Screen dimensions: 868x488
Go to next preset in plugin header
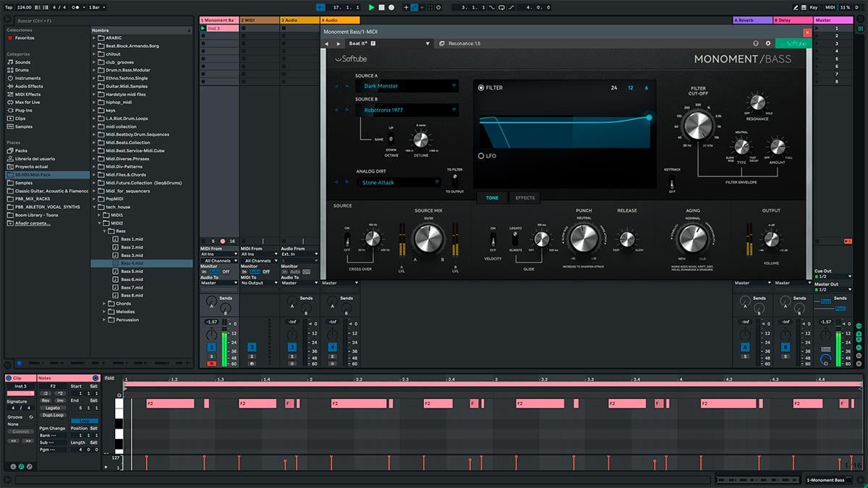point(338,43)
